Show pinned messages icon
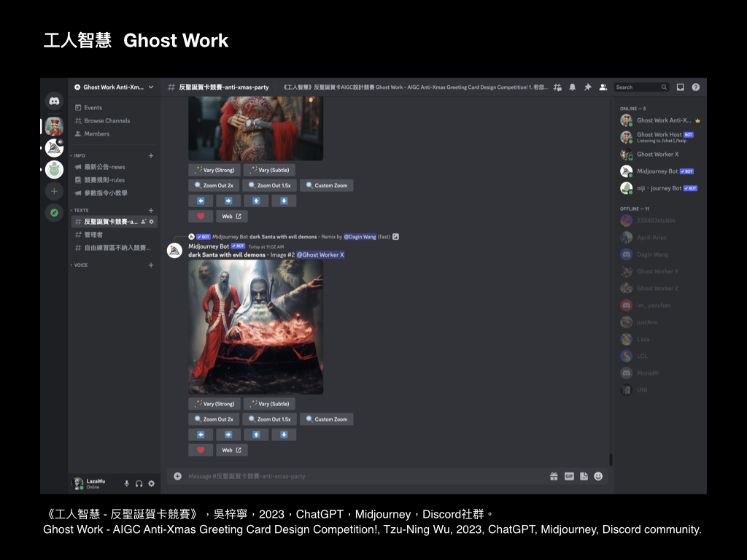The width and height of the screenshot is (747, 560). pos(588,87)
